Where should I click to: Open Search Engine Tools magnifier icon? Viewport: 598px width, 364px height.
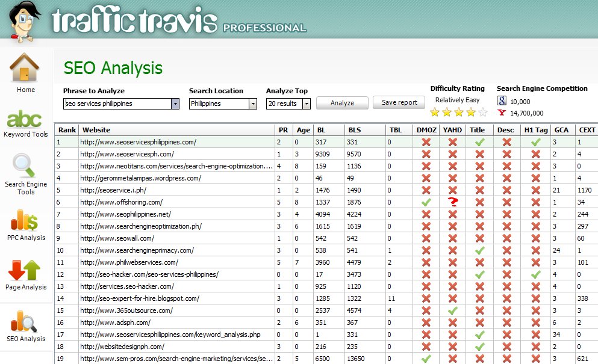coord(25,165)
